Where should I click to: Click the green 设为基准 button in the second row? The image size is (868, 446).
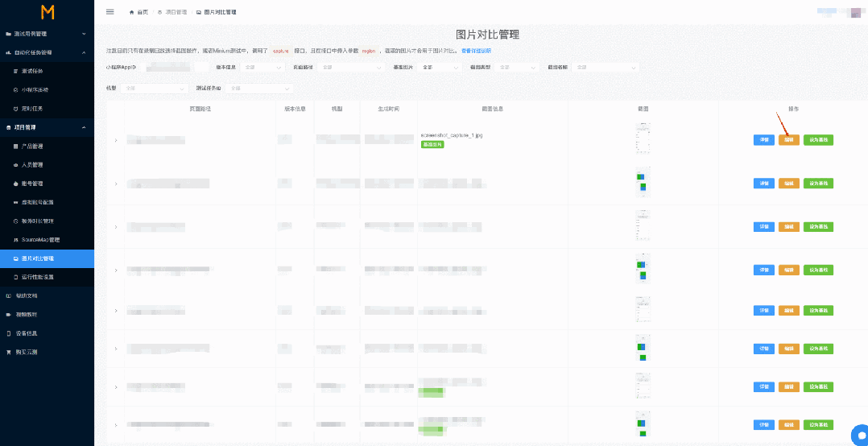pyautogui.click(x=818, y=184)
